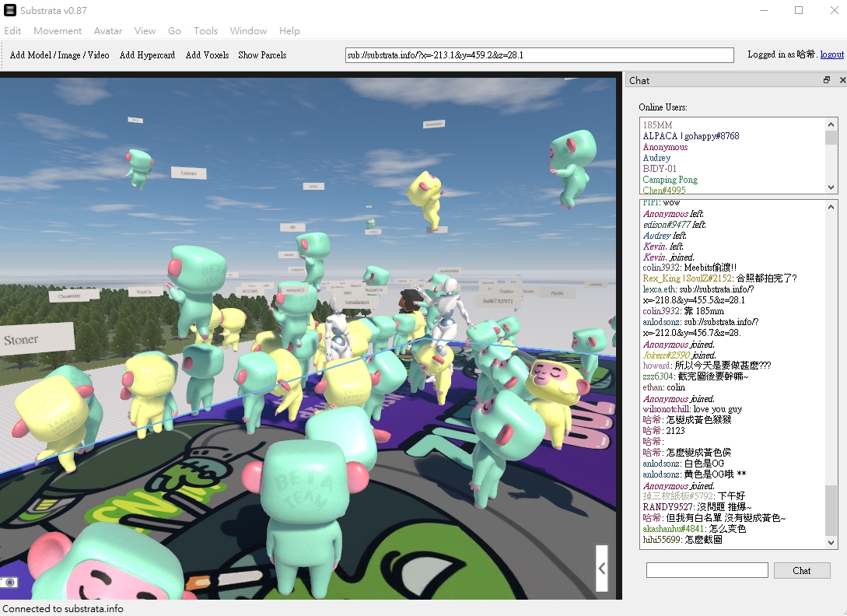
Task: Open the Tools menu
Action: coord(206,31)
